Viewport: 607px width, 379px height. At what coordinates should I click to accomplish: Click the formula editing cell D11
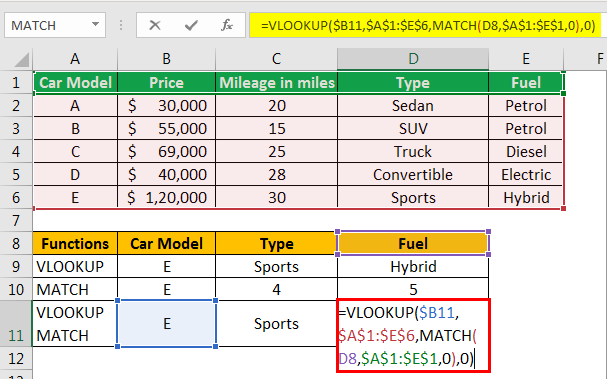(x=413, y=335)
